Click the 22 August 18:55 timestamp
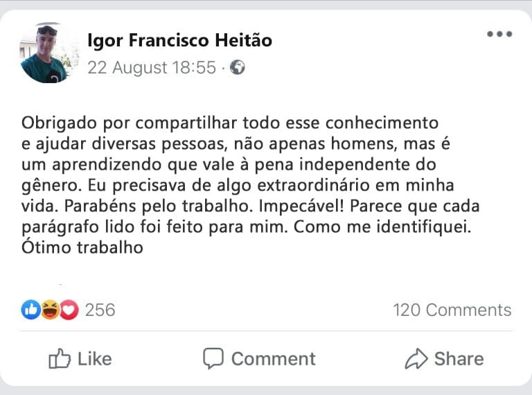 (x=152, y=68)
